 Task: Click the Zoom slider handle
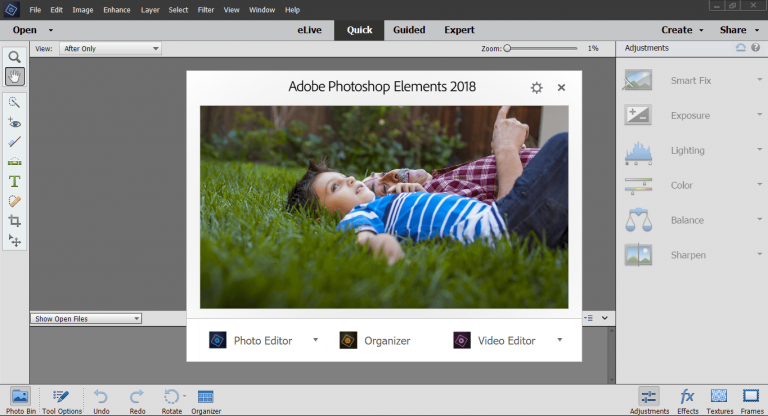(507, 49)
